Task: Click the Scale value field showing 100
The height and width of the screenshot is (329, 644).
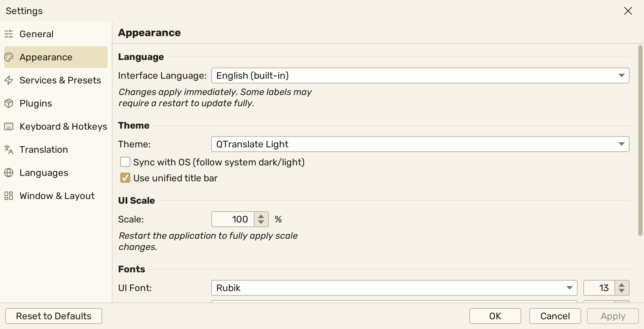Action: pos(233,219)
